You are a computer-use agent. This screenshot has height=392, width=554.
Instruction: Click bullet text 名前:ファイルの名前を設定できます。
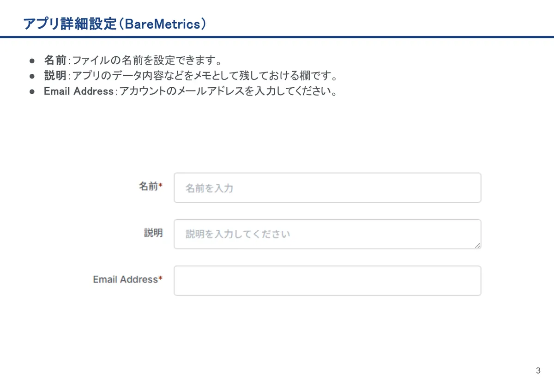click(134, 60)
